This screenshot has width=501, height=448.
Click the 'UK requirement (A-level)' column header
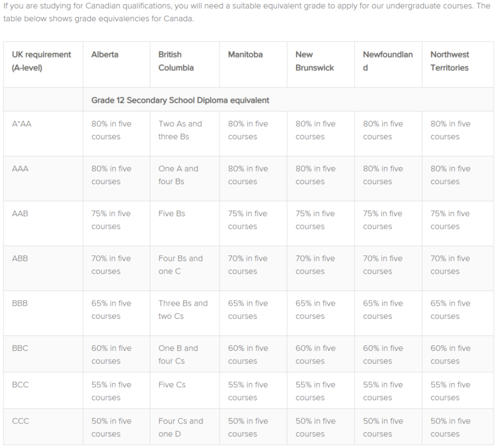(43, 64)
